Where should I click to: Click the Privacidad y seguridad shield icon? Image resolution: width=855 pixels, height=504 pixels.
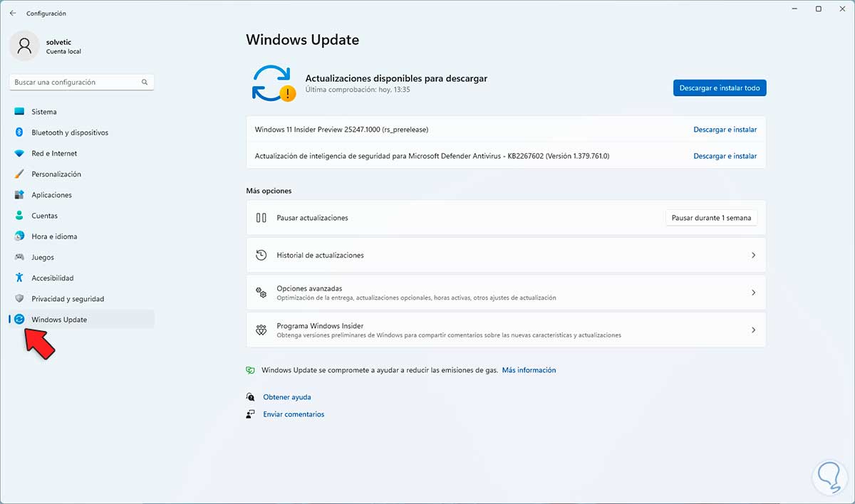pos(19,298)
